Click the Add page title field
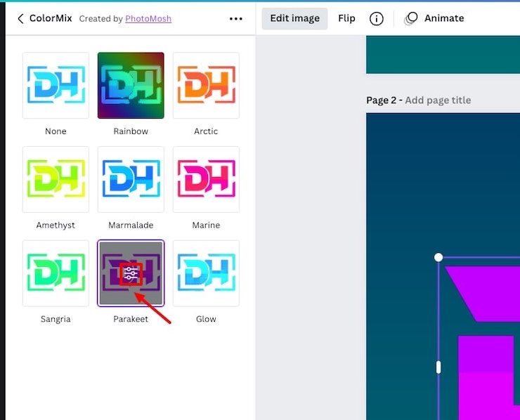 pyautogui.click(x=438, y=100)
